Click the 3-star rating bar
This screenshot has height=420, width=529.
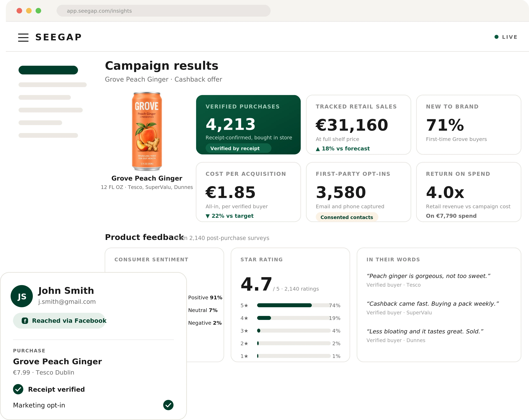294,331
